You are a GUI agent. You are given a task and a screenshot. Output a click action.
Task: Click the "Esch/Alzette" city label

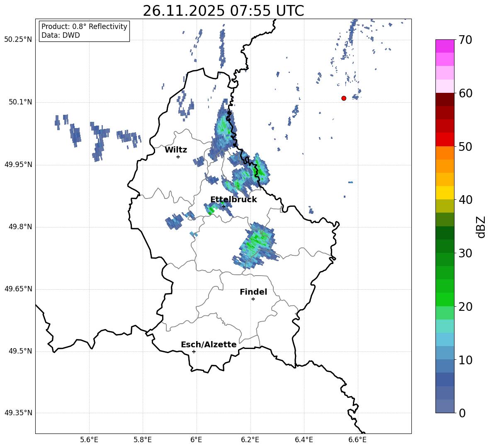[x=209, y=344]
